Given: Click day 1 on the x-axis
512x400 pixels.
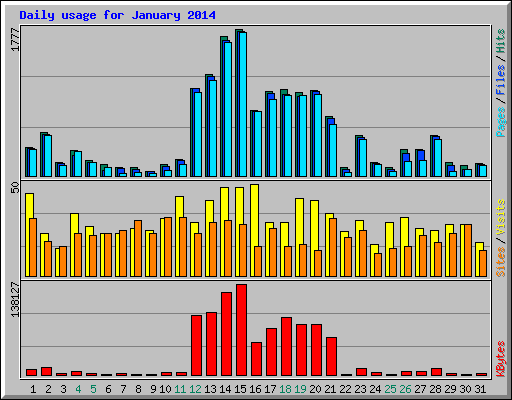Looking at the screenshot, I should tap(33, 389).
